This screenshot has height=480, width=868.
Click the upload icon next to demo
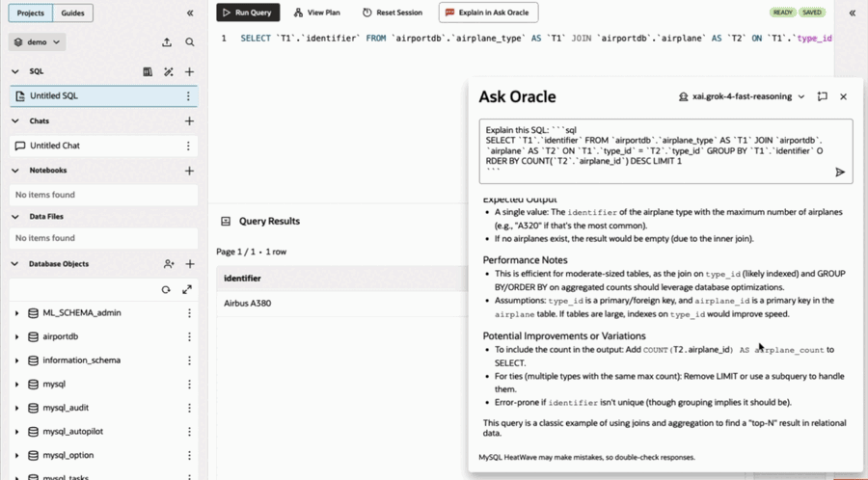pyautogui.click(x=167, y=42)
